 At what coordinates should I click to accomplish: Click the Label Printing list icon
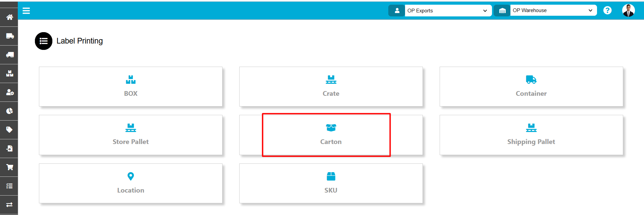44,41
